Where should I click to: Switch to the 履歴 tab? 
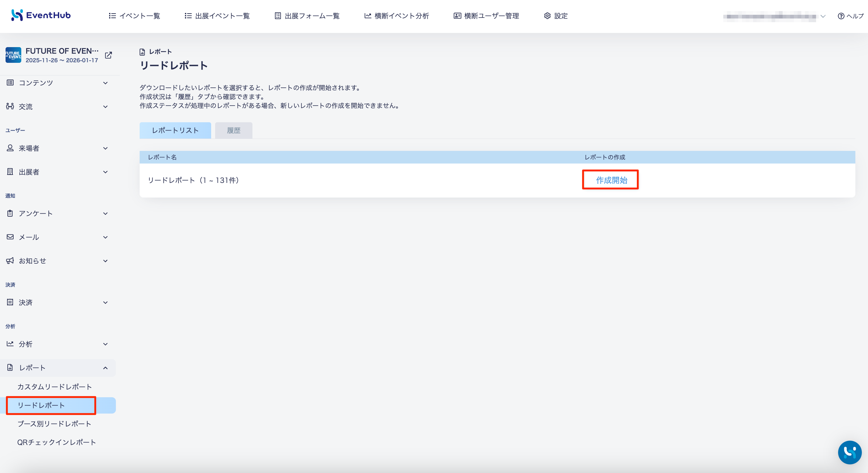234,130
